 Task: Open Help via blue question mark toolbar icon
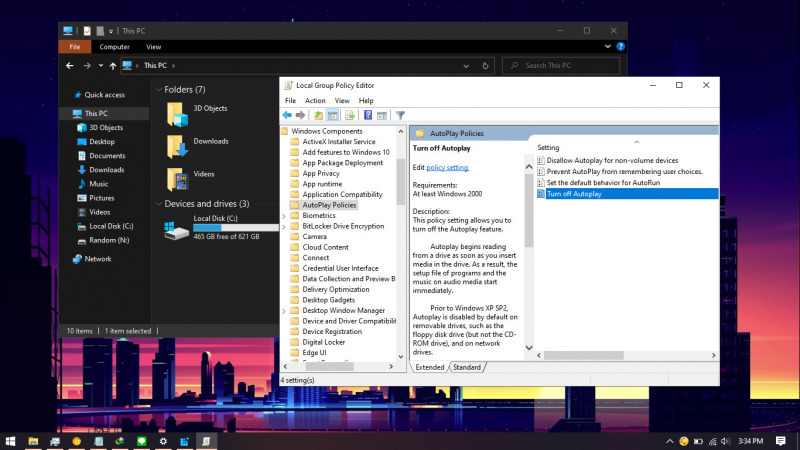(368, 115)
